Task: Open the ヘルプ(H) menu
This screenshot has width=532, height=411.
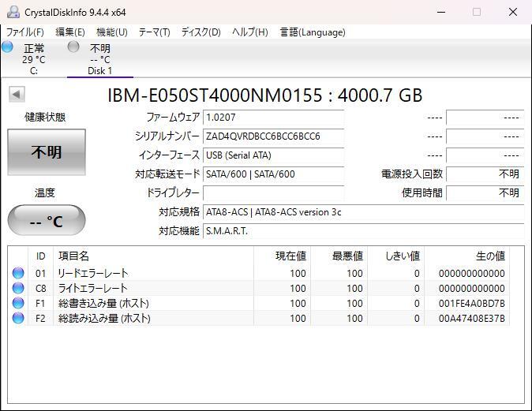Action: click(250, 32)
